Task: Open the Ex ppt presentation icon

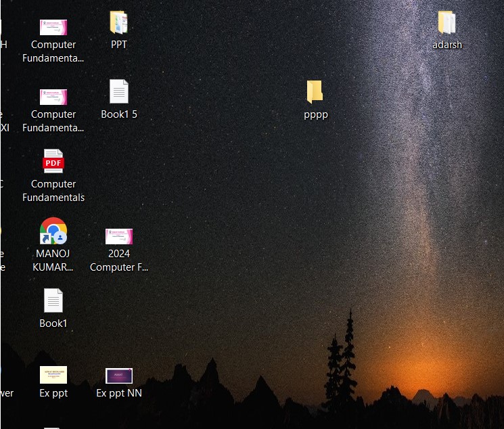Action: tap(53, 375)
